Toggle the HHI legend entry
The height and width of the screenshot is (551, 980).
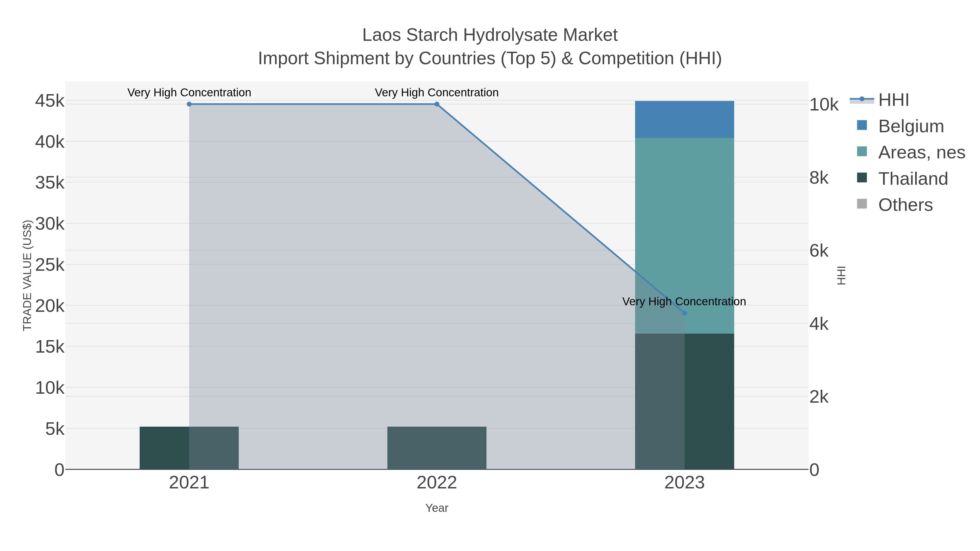[879, 100]
